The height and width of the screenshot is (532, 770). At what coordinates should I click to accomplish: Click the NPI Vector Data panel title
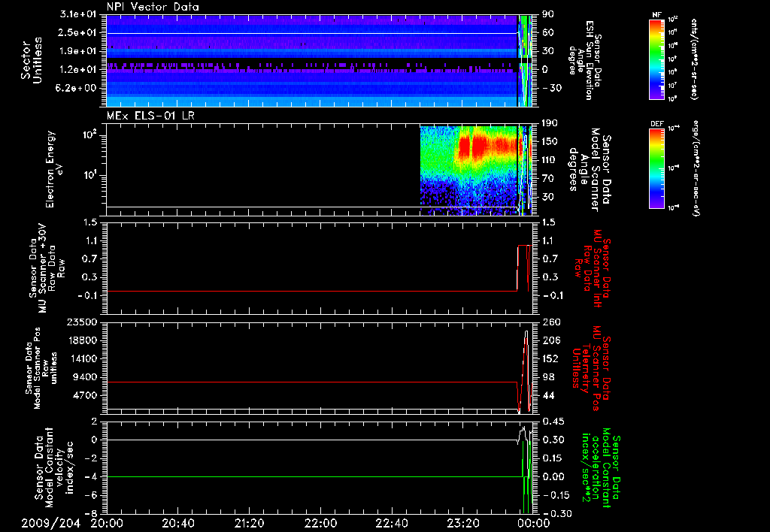(153, 7)
